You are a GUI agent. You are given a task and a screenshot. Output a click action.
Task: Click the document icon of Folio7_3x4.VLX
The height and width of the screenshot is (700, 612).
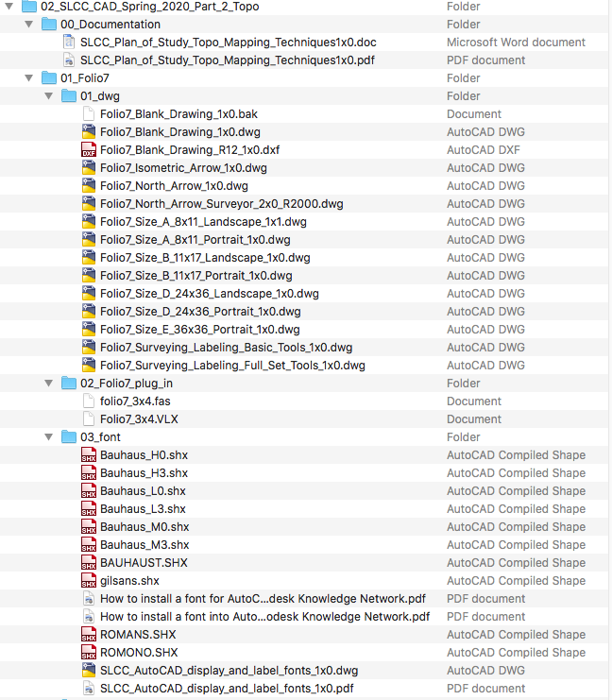(89, 419)
